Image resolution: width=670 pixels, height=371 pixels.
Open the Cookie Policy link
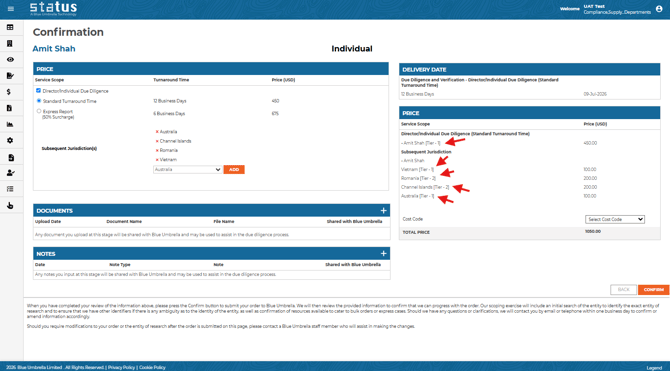152,367
